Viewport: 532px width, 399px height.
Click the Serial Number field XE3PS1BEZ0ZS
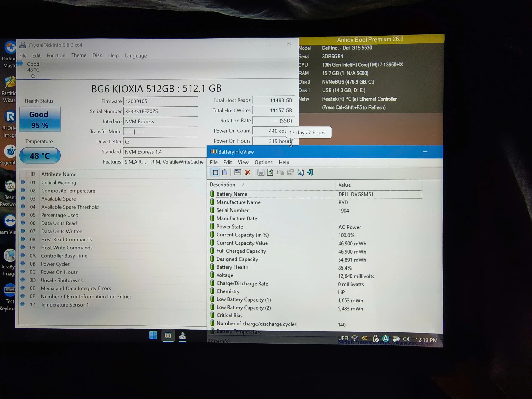pos(161,111)
